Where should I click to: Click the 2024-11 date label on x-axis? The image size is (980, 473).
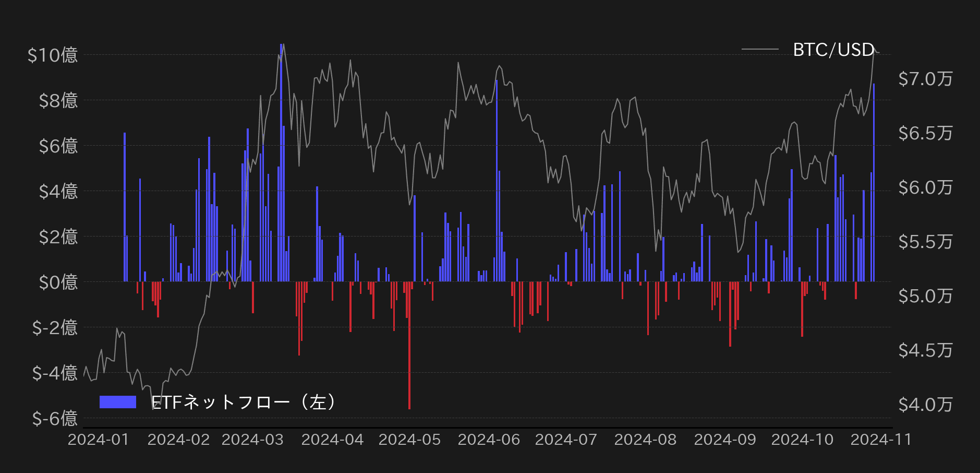click(x=881, y=440)
